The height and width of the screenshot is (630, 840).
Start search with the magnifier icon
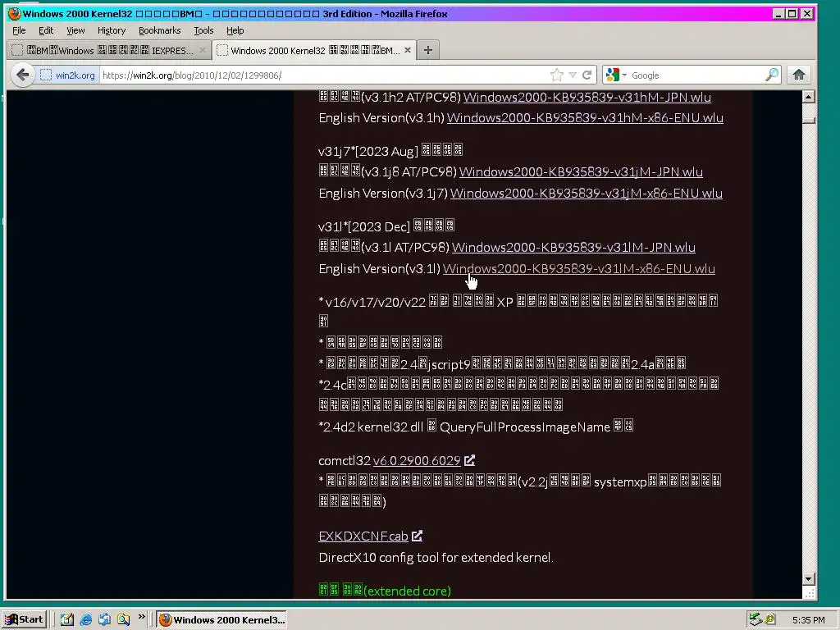coord(771,75)
